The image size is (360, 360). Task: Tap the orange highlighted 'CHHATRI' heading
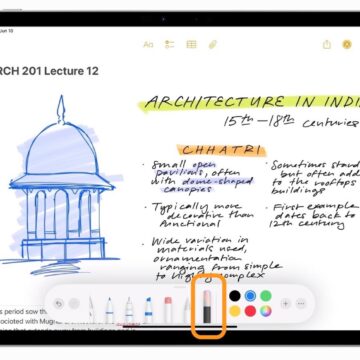click(221, 150)
